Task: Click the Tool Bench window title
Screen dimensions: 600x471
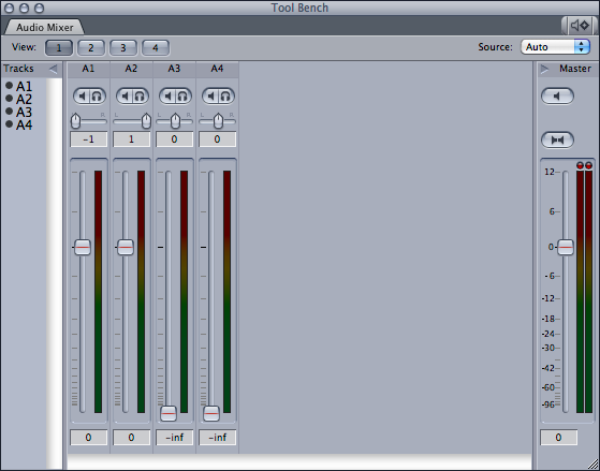Action: click(300, 8)
